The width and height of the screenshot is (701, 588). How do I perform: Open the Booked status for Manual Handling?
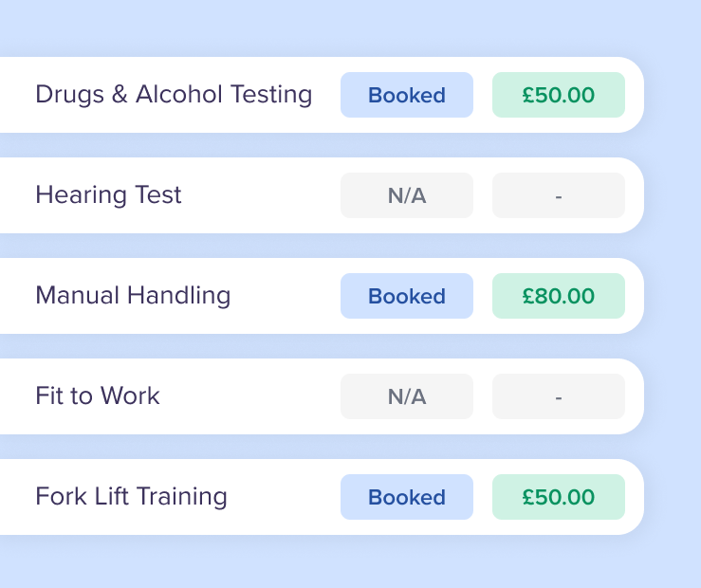tap(407, 296)
